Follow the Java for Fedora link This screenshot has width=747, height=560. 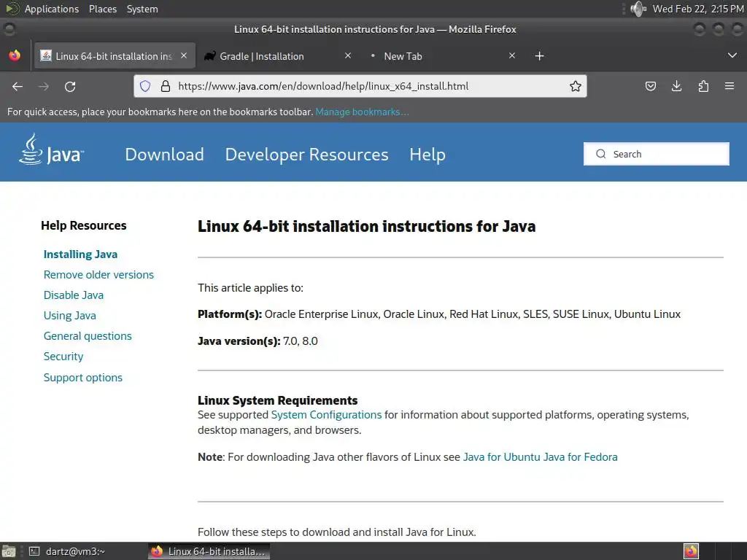click(580, 457)
